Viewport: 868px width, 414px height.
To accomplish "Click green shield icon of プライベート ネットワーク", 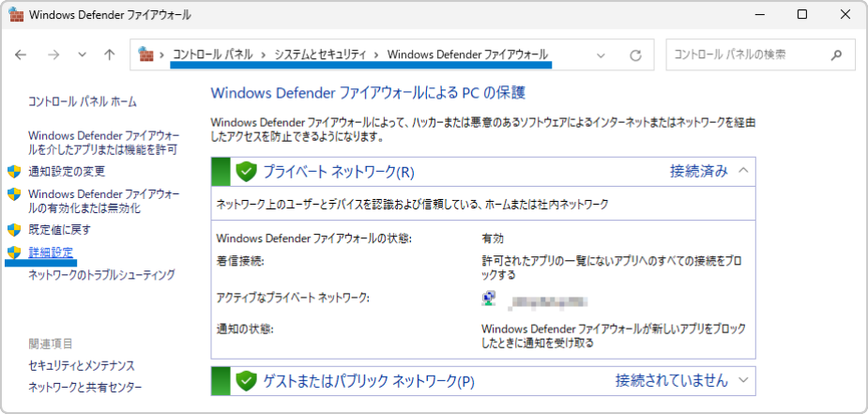I will click(x=247, y=172).
